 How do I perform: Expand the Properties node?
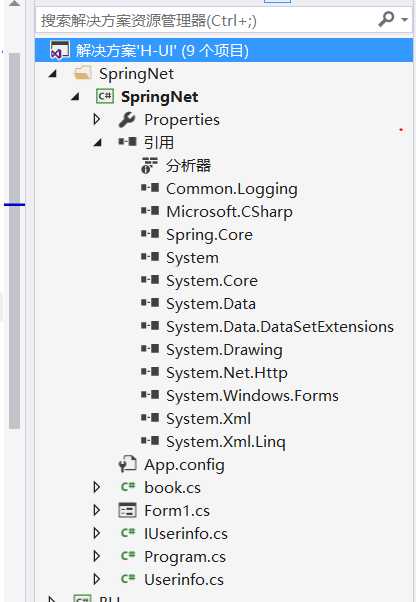coord(97,119)
